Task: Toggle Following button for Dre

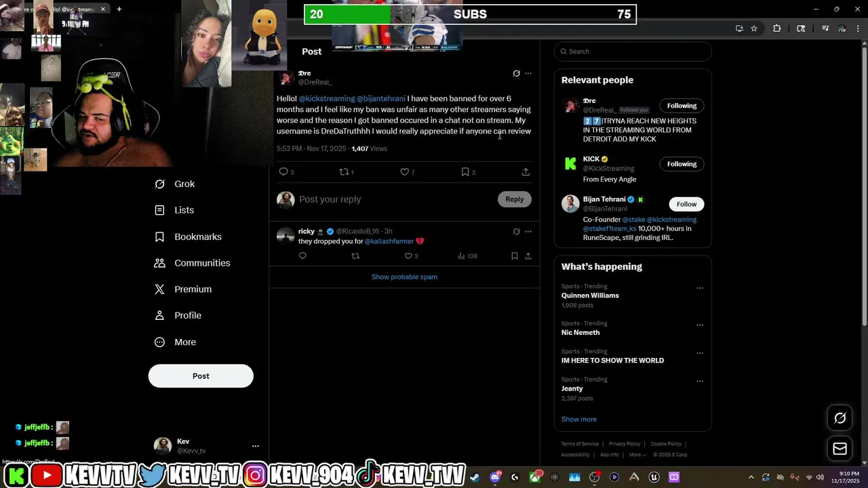Action: [682, 106]
